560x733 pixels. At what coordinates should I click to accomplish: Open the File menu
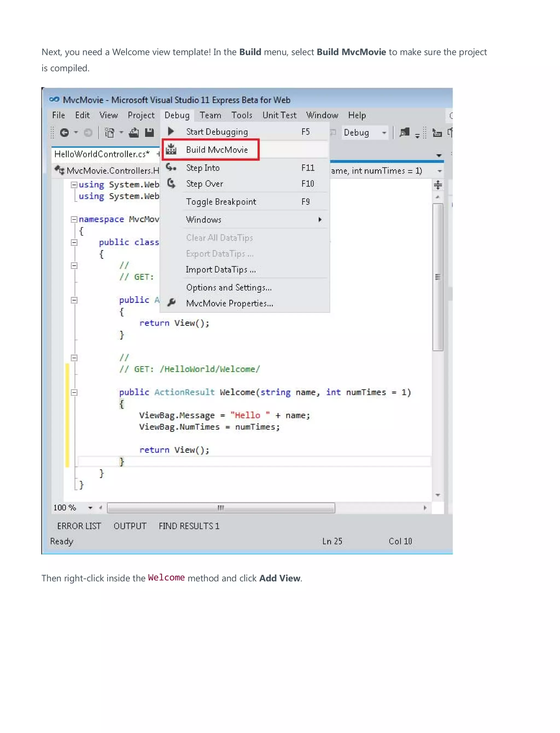[59, 115]
